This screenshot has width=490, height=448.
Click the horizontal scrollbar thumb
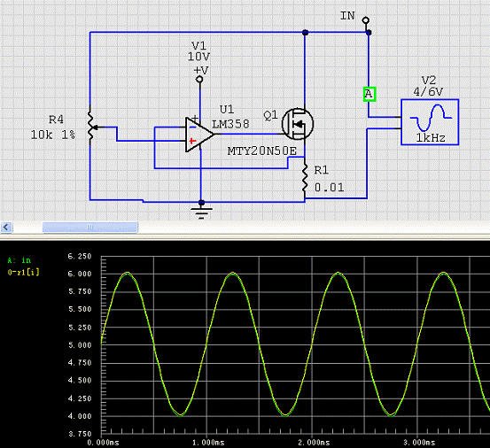pyautogui.click(x=90, y=227)
